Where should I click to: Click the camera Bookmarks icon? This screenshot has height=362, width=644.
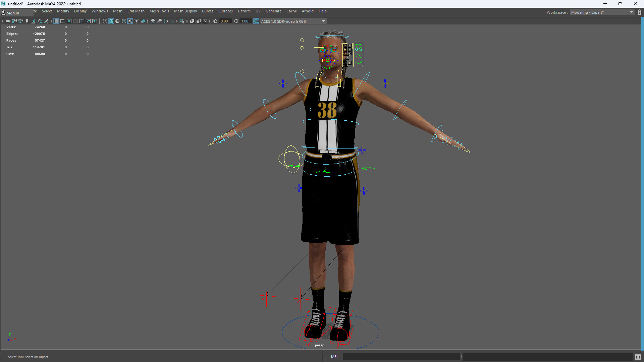[27, 21]
